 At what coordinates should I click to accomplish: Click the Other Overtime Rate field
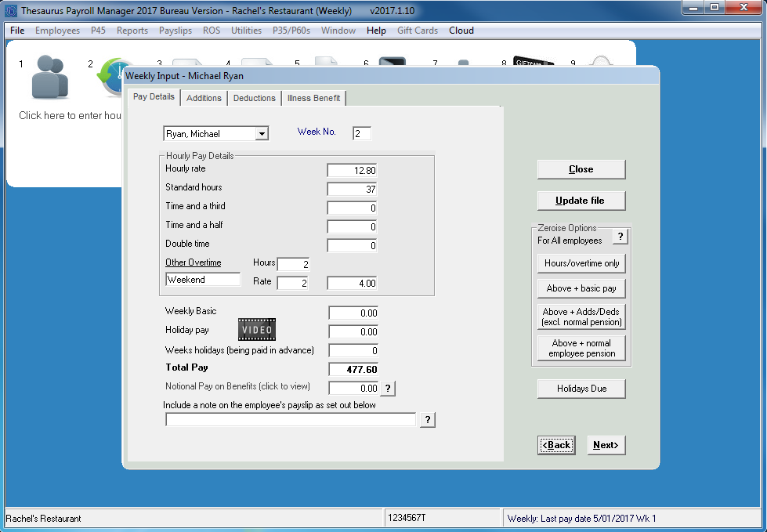coord(293,283)
